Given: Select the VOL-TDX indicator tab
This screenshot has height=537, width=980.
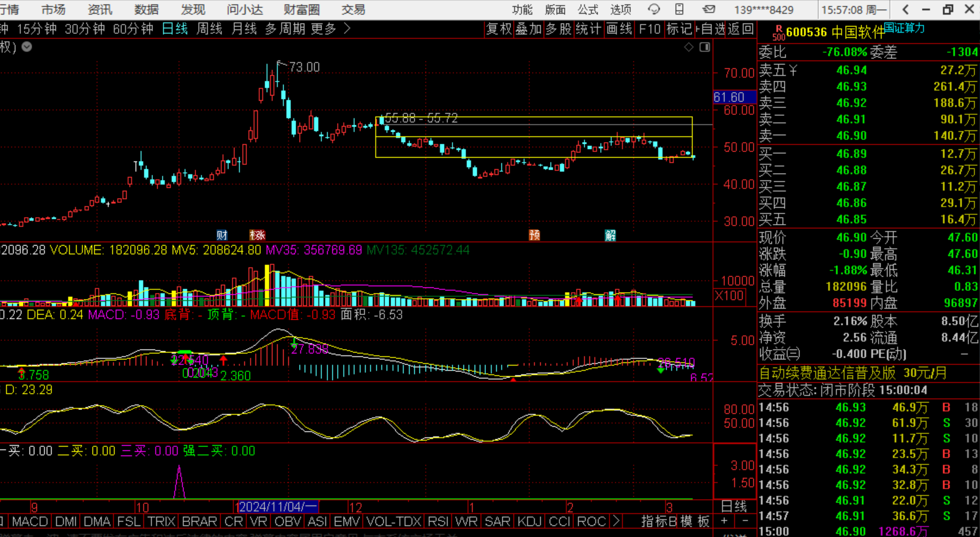Looking at the screenshot, I should click(394, 521).
